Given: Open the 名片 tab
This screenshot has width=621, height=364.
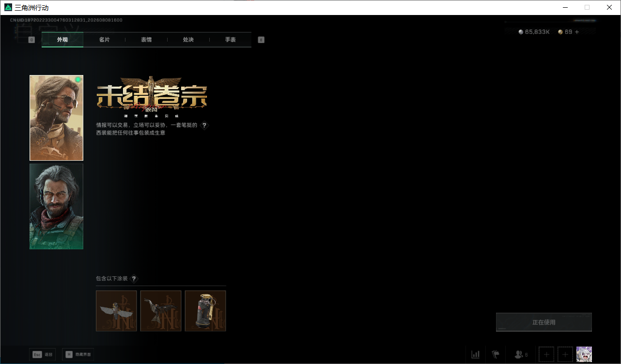Looking at the screenshot, I should 104,40.
